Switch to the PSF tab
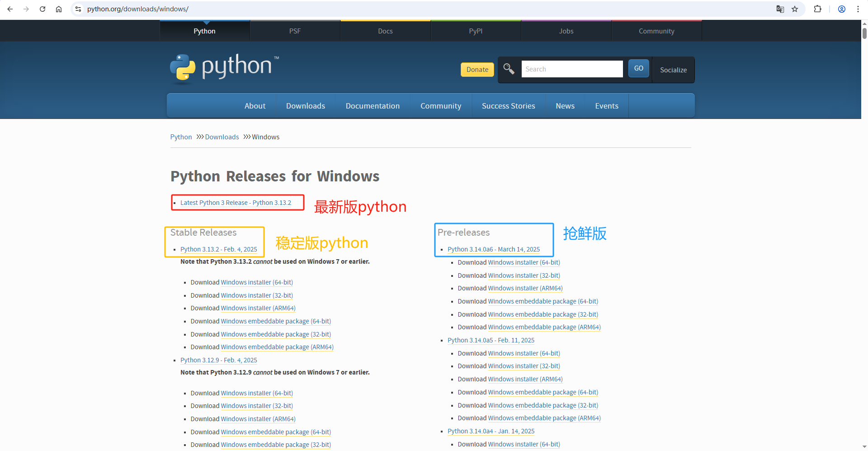868x451 pixels. [295, 31]
